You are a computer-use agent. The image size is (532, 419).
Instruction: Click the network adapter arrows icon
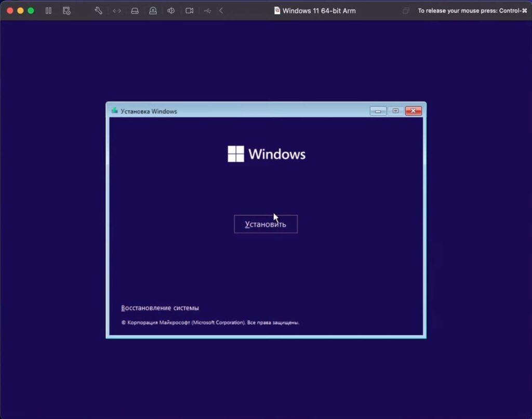(x=117, y=10)
